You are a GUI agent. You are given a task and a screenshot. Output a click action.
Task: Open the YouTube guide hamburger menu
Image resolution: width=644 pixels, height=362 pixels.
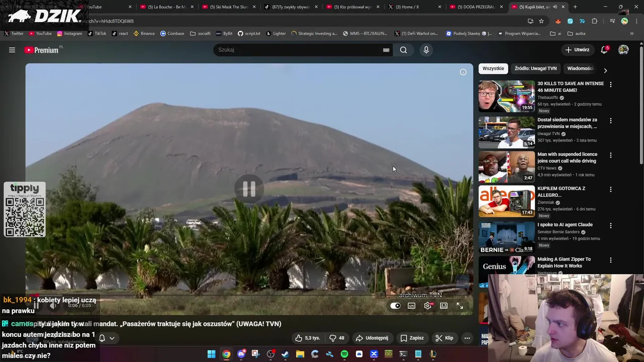12,50
